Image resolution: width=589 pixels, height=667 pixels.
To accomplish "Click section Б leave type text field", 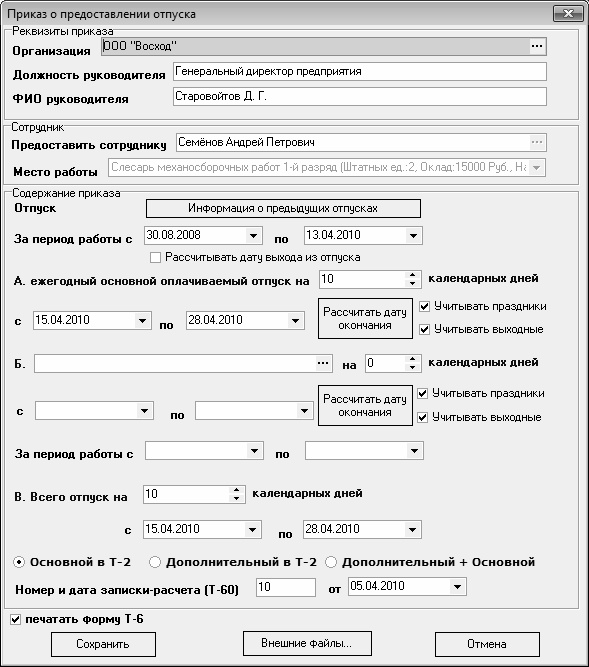I will [175, 364].
